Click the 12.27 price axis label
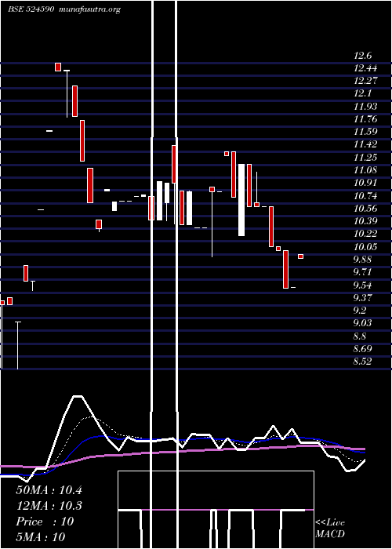 (x=365, y=81)
